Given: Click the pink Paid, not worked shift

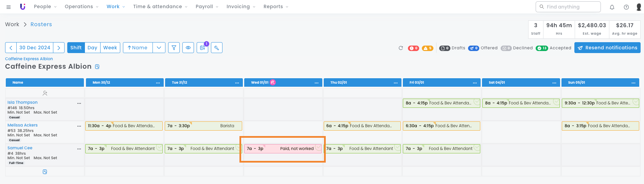Looking at the screenshot, I should point(283,149).
